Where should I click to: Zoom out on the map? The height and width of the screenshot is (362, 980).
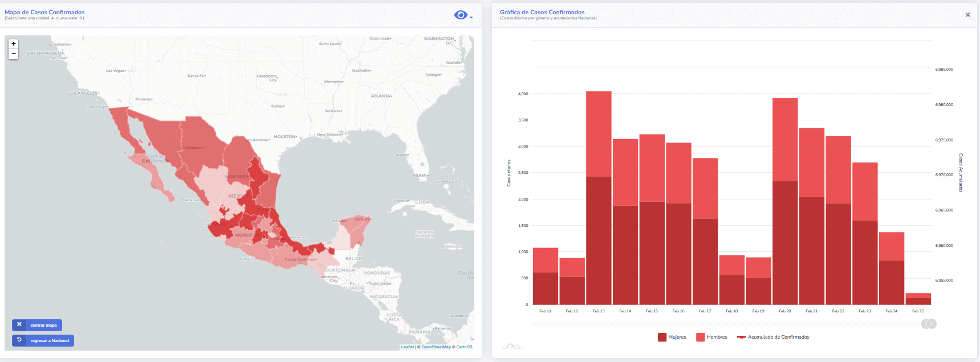(14, 54)
